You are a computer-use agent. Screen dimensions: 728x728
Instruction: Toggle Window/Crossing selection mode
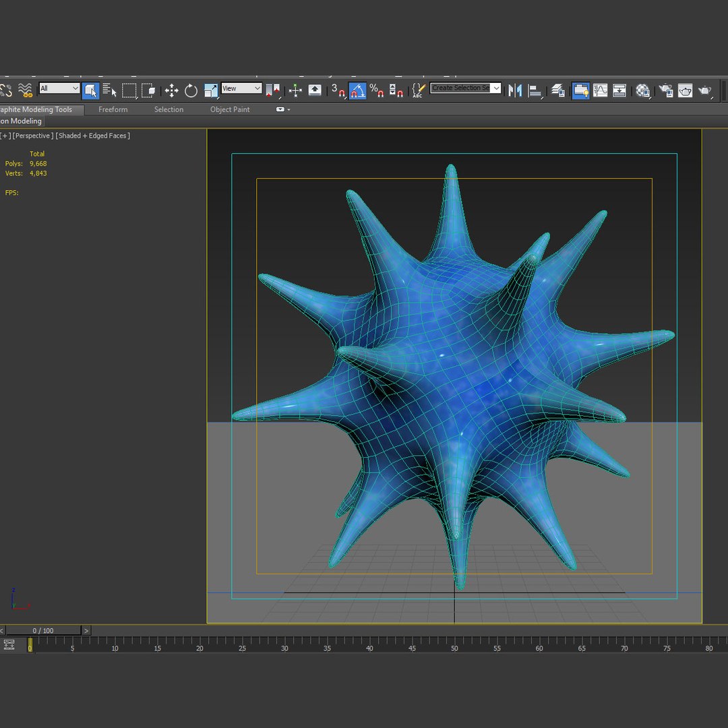click(x=148, y=90)
